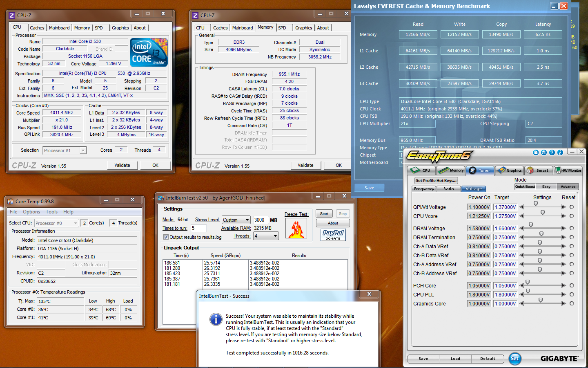Open the Options menu in Core Temp

tap(31, 212)
